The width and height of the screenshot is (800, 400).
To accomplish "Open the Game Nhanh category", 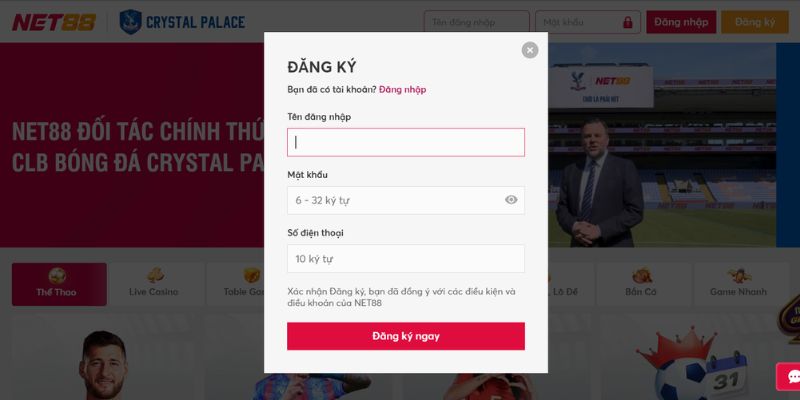I will pos(738,284).
